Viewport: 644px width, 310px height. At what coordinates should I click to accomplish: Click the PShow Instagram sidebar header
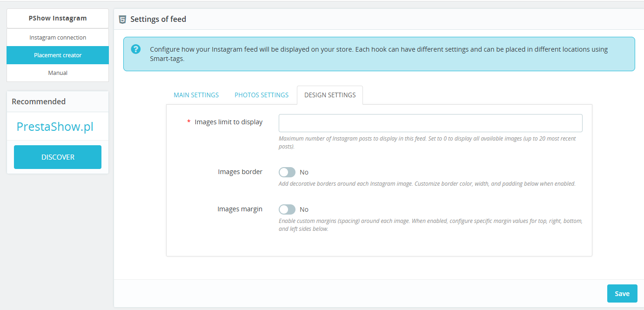pos(58,19)
